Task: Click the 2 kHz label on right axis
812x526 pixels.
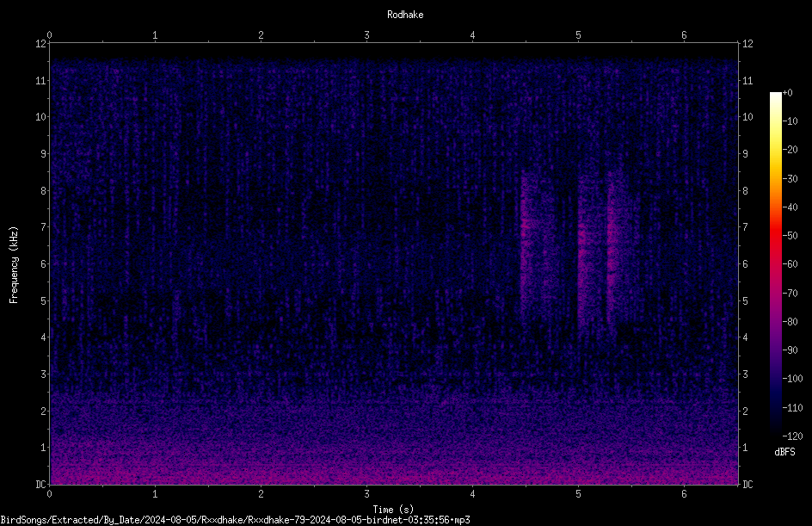Action: click(745, 411)
